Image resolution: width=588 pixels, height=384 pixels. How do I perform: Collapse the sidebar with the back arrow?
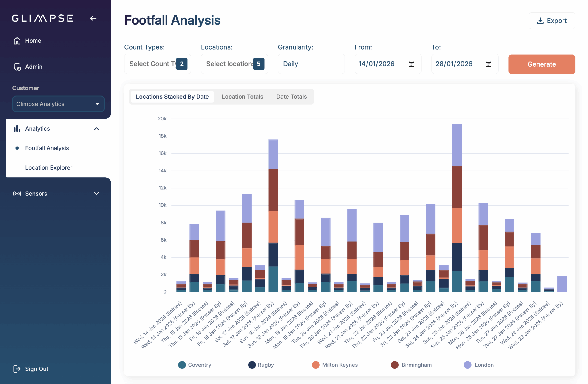click(x=93, y=18)
